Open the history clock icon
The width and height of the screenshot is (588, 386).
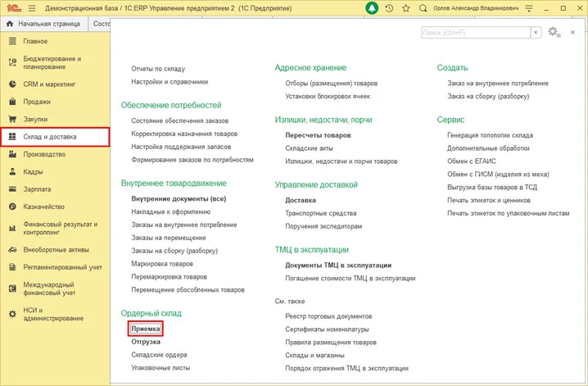387,8
